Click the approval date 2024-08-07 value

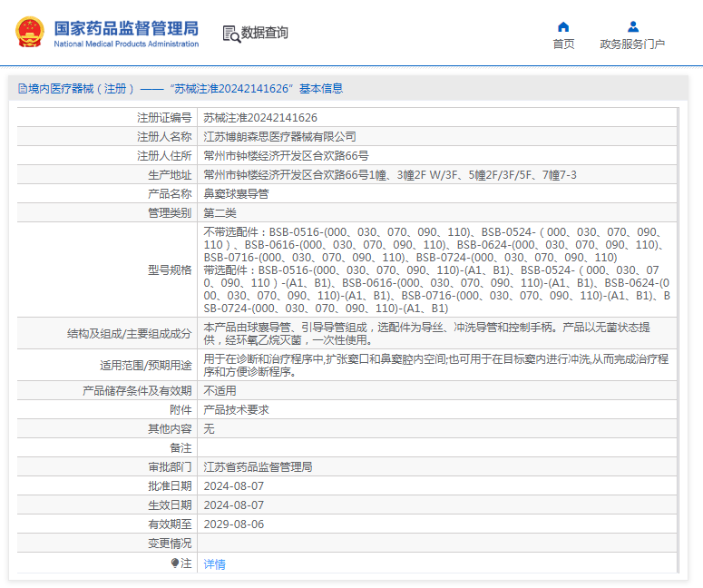pos(234,486)
